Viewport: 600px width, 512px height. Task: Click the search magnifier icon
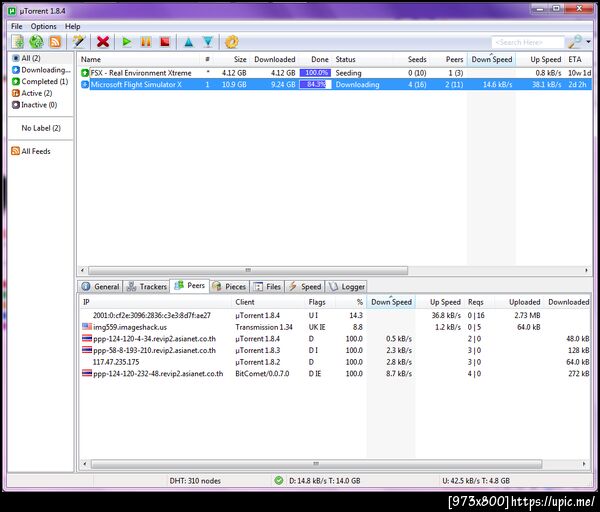point(575,42)
